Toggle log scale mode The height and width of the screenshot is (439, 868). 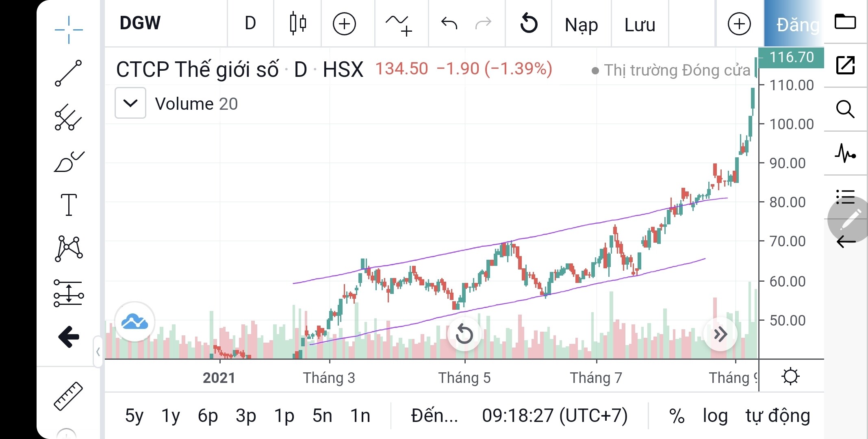[715, 416]
